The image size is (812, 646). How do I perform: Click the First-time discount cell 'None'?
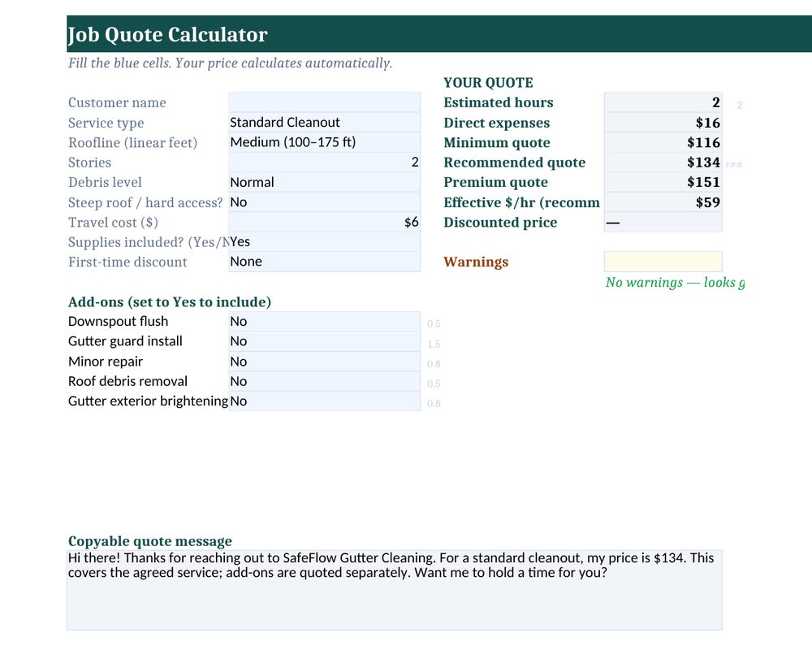tap(324, 262)
